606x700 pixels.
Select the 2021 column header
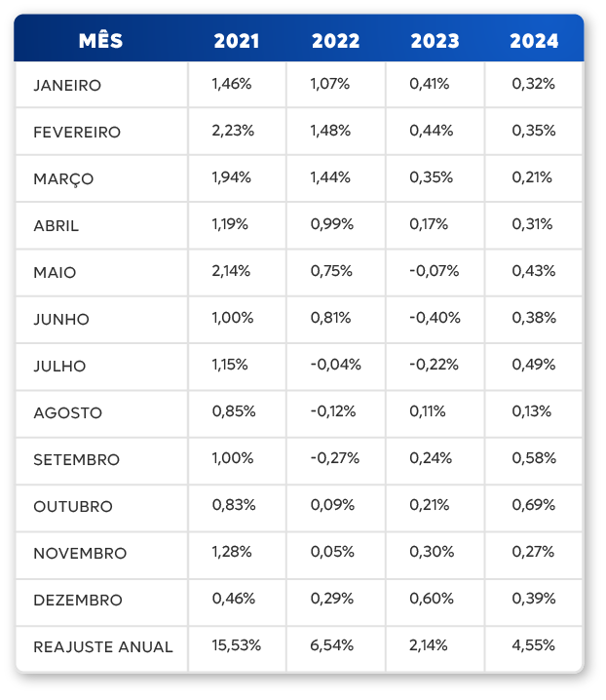pyautogui.click(x=237, y=41)
